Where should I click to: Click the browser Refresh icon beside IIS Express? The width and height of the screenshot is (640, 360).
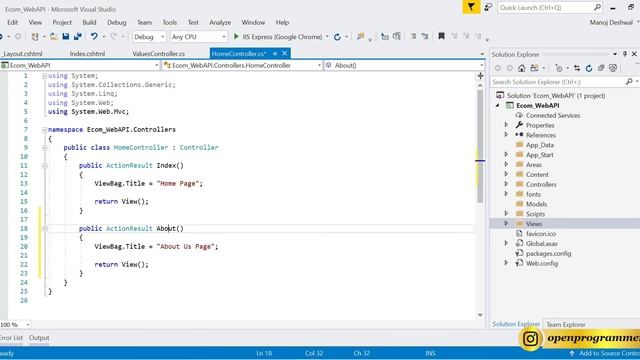[x=337, y=37]
